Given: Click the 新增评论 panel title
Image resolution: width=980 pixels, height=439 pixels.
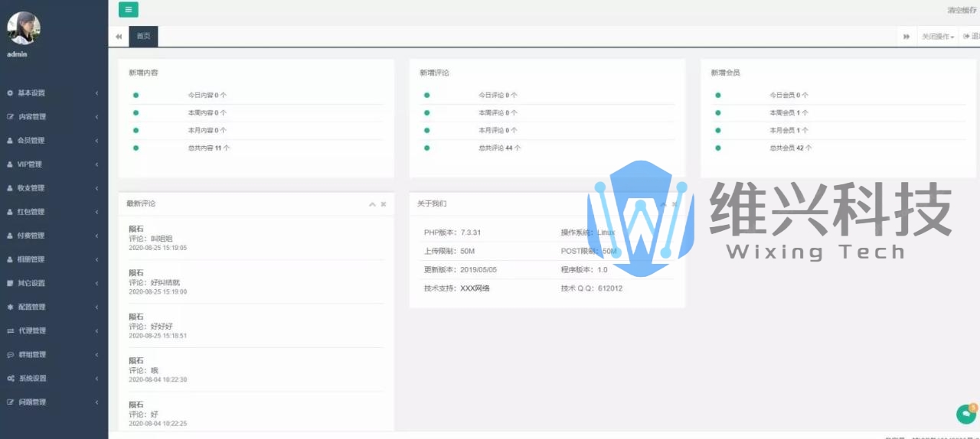Looking at the screenshot, I should (434, 73).
